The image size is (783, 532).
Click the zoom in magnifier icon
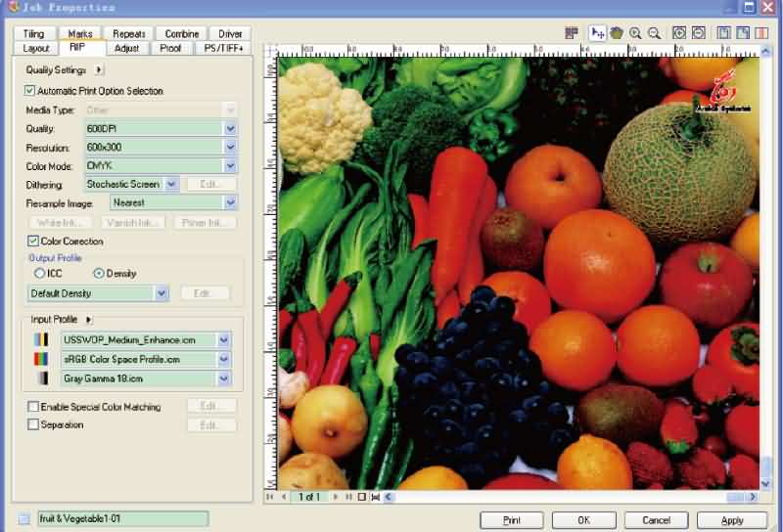point(635,33)
